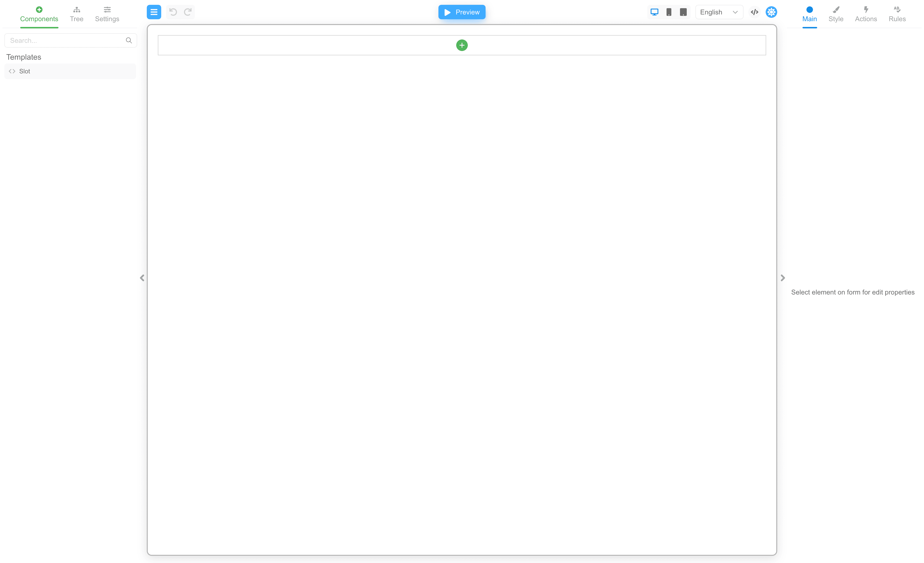Click the redo arrow icon

click(x=188, y=12)
